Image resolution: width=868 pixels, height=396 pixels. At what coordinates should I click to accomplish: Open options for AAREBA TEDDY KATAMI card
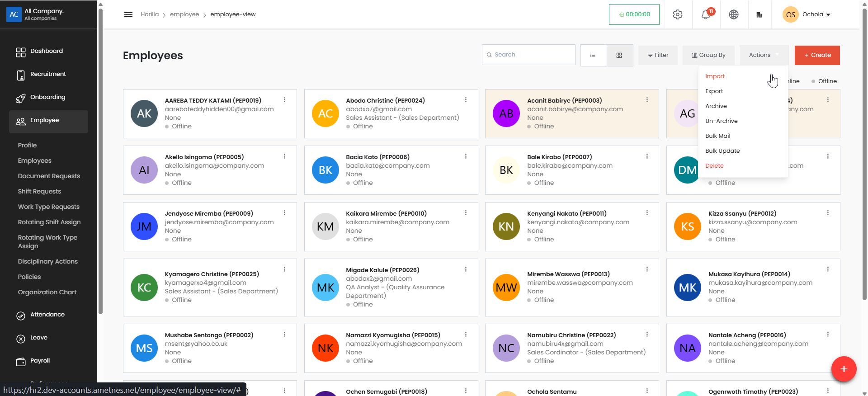tap(284, 100)
